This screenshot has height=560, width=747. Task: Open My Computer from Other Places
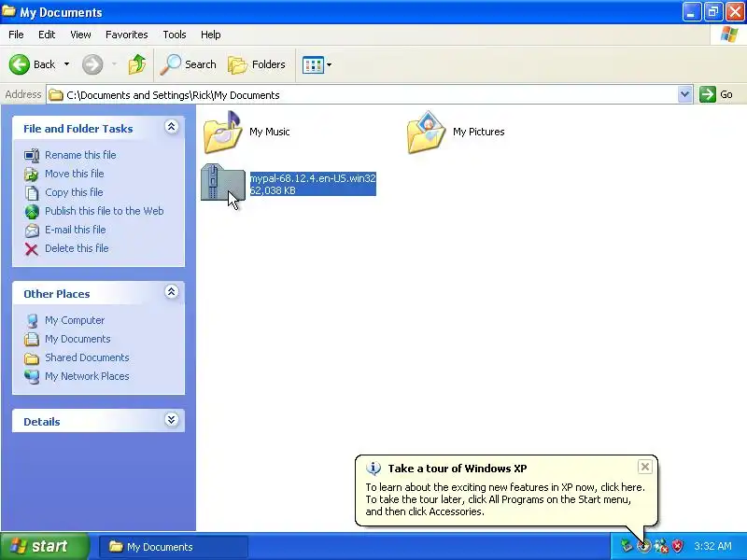point(75,320)
